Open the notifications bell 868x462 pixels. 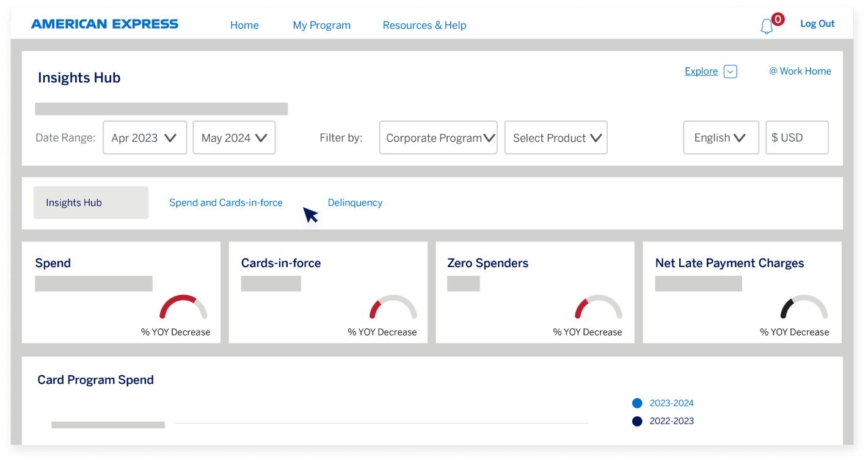(768, 26)
